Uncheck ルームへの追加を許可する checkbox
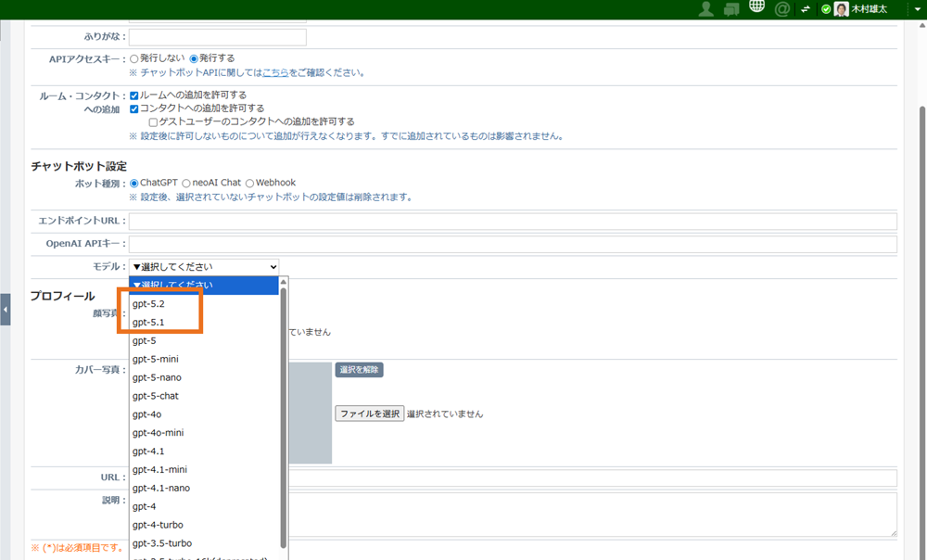This screenshot has width=927, height=560. click(x=134, y=95)
